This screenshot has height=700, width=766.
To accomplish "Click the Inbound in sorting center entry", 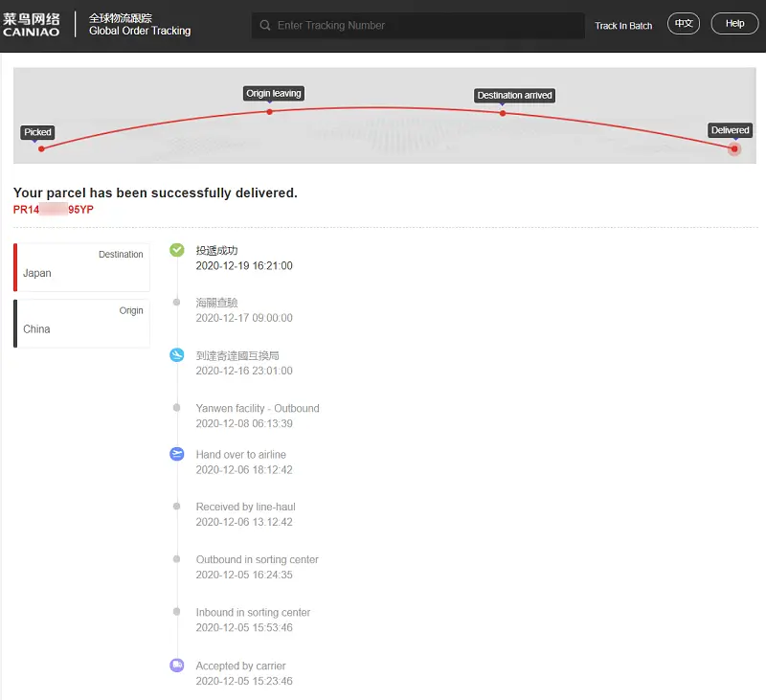I will click(253, 612).
